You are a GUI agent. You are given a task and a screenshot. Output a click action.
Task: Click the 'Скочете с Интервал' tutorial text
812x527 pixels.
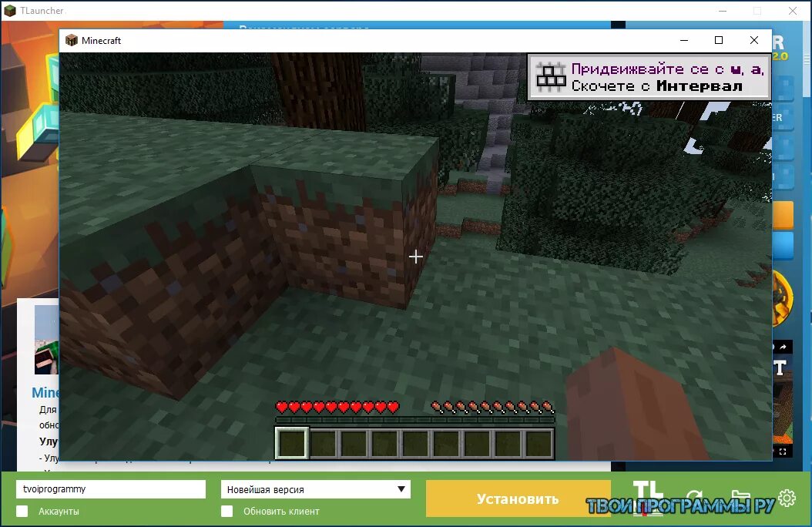[x=656, y=86]
